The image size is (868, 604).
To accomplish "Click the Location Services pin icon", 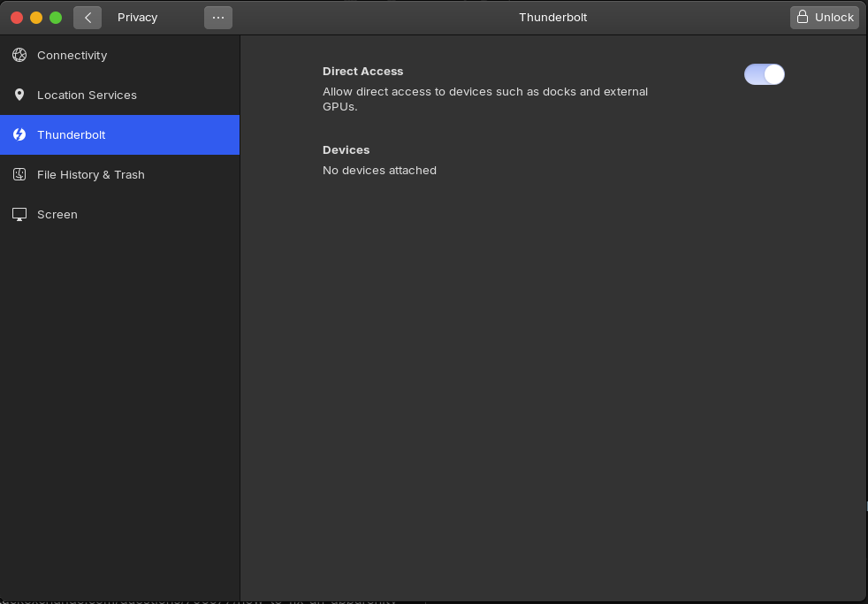I will (x=19, y=95).
